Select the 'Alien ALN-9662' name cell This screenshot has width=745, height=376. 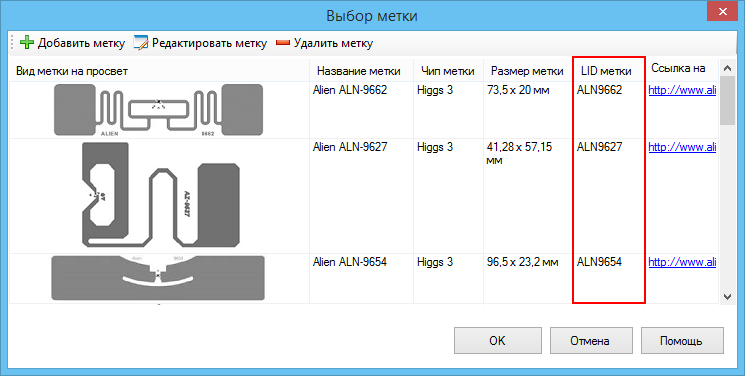coord(350,90)
